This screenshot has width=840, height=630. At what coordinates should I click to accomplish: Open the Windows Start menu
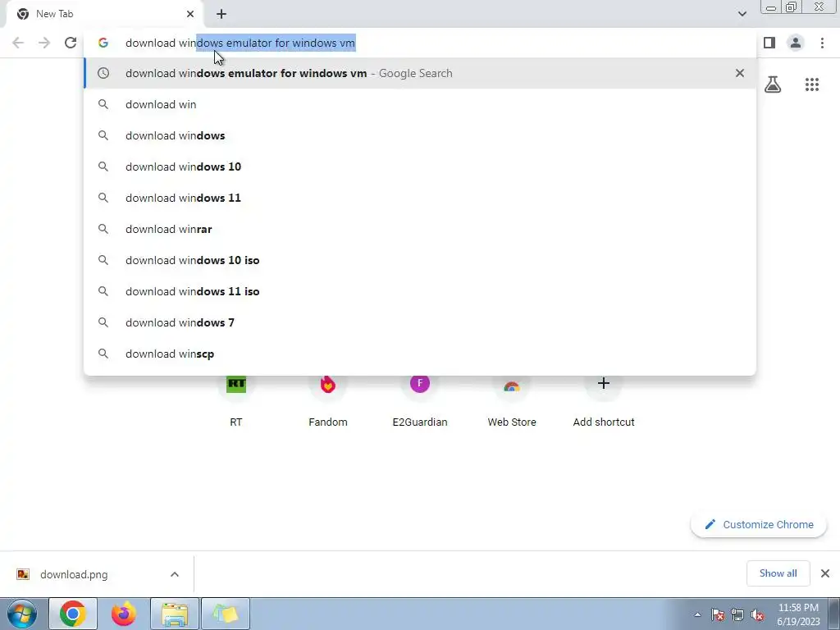coord(22,614)
